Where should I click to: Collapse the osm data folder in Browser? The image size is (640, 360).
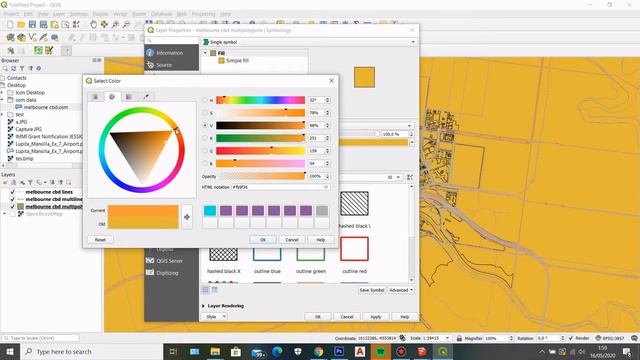point(2,100)
